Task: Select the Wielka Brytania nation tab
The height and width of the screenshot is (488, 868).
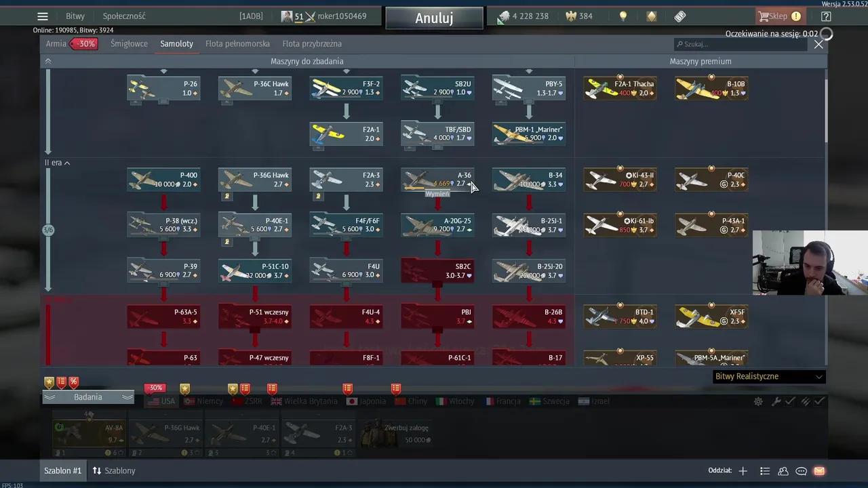Action: [x=304, y=401]
